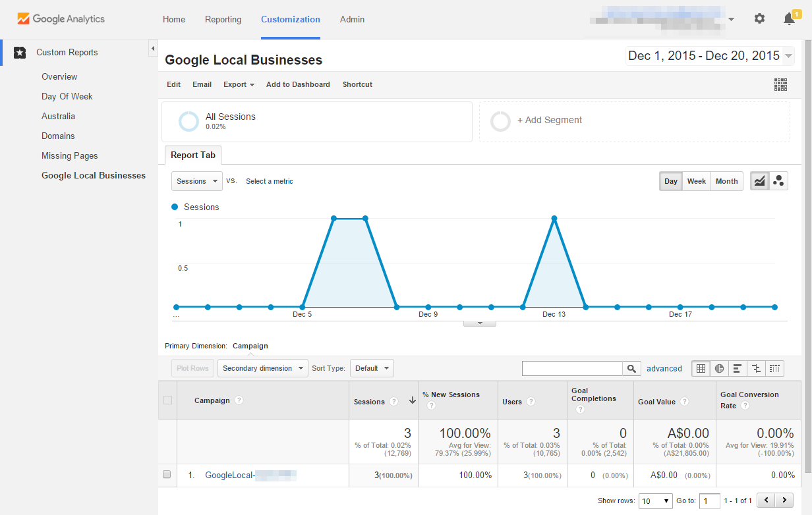Open the GoogleLocal campaign link
Image resolution: width=812 pixels, height=515 pixels.
pos(250,475)
